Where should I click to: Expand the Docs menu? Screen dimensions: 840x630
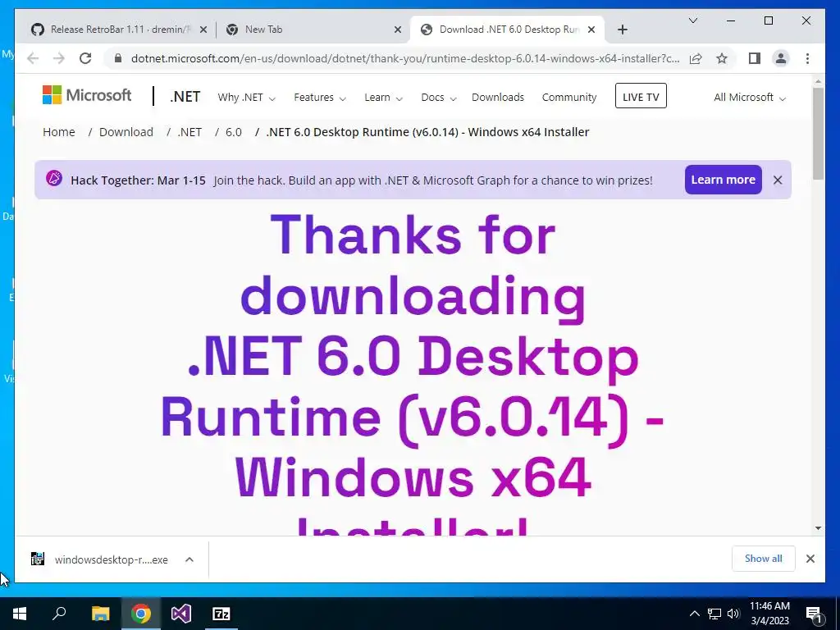click(x=439, y=98)
